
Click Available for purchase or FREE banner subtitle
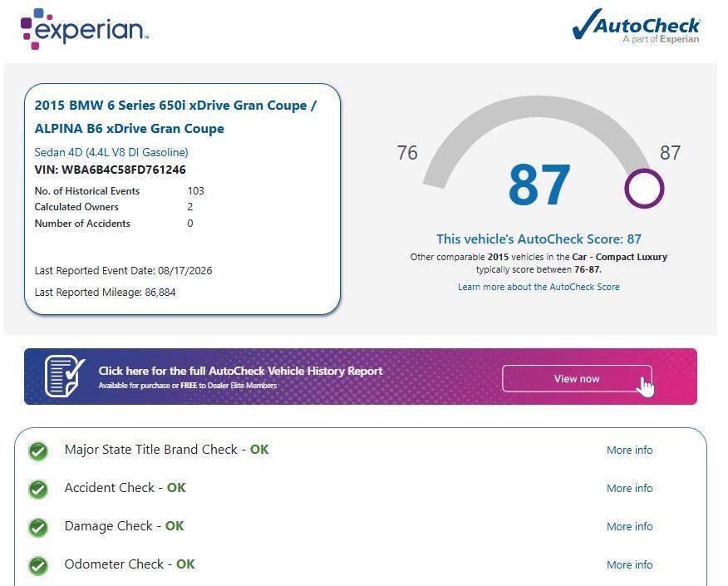[x=188, y=386]
